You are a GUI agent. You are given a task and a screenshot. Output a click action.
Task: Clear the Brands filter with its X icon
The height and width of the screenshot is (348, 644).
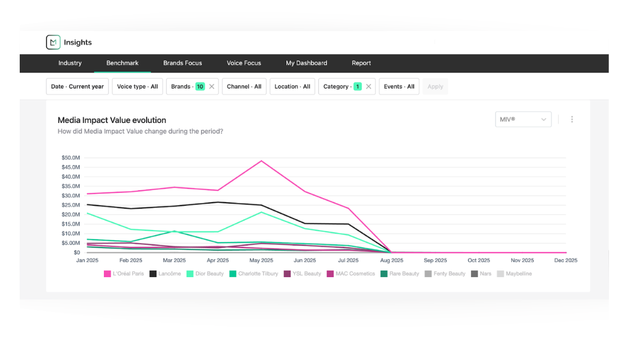click(212, 87)
